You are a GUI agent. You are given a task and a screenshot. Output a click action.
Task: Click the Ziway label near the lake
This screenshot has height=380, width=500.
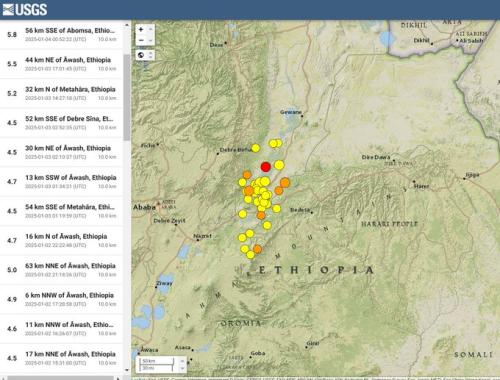point(165,283)
